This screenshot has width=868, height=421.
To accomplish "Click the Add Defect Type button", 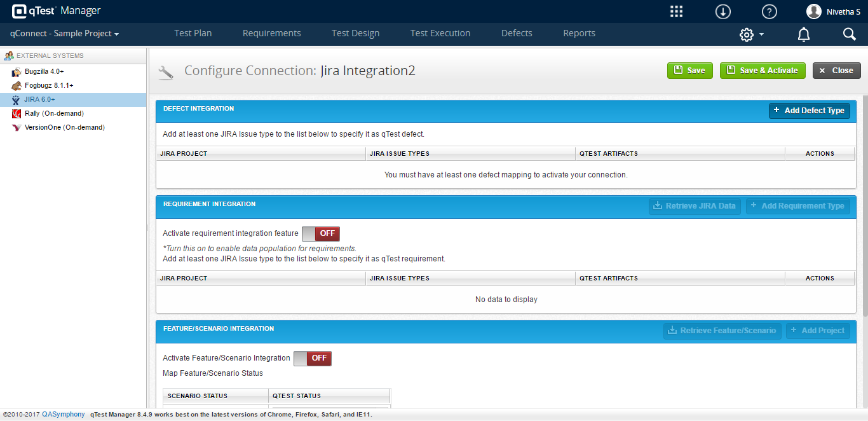I will [810, 111].
